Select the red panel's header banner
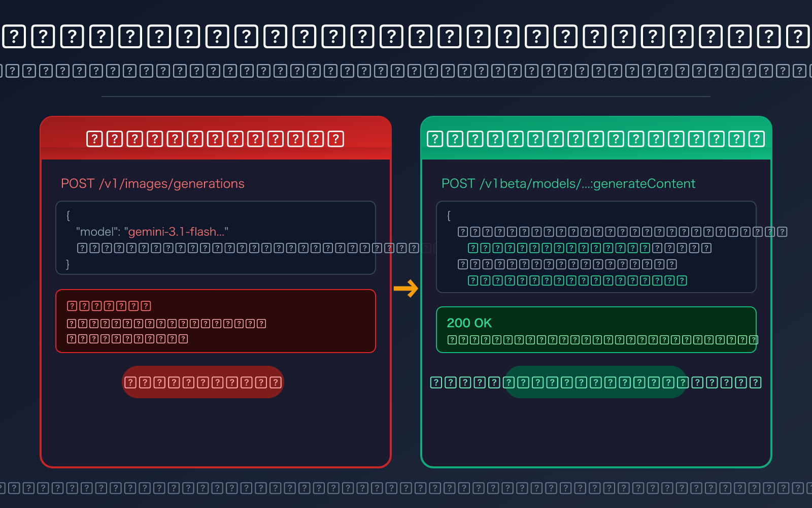The height and width of the screenshot is (508, 812). tap(215, 137)
